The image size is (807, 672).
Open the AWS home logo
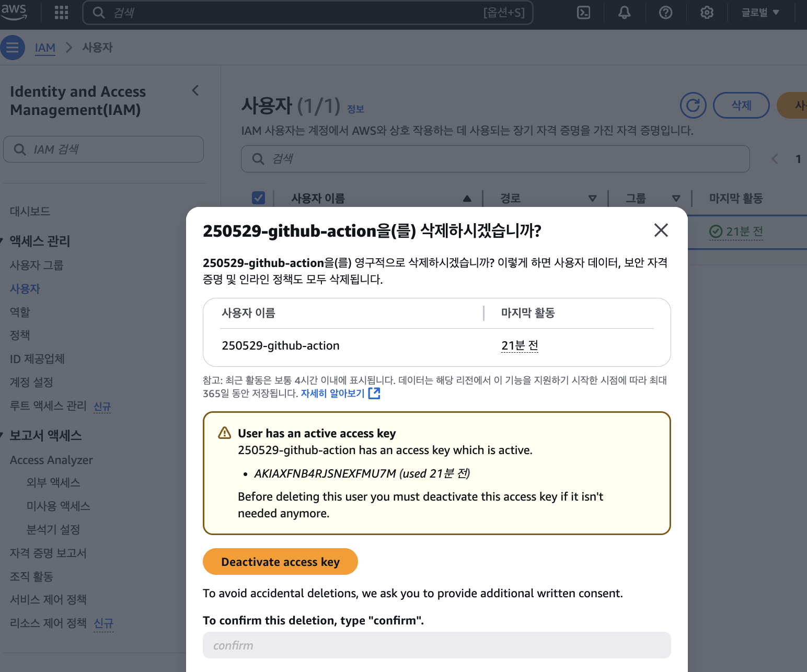click(14, 12)
